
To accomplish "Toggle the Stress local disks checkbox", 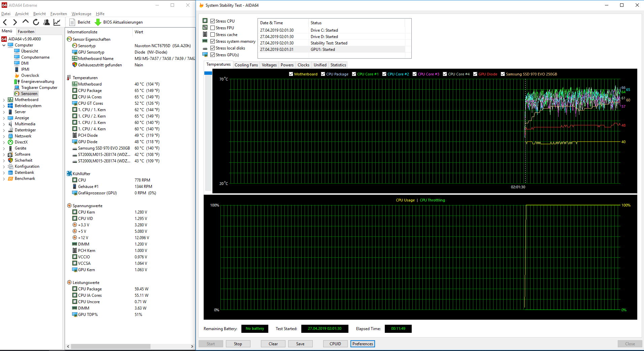I will click(x=213, y=48).
